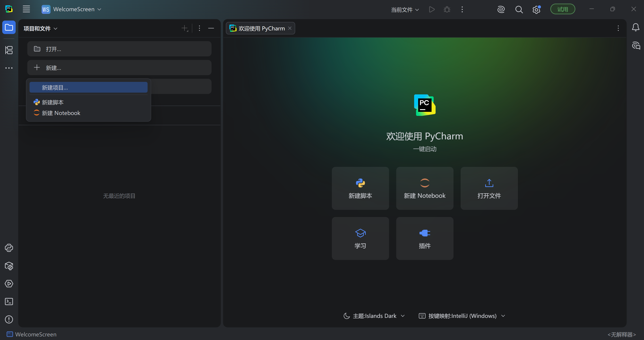Image resolution: width=644 pixels, height=340 pixels.
Task: Click the 无最近的项目 placeholder text
Action: [x=119, y=196]
